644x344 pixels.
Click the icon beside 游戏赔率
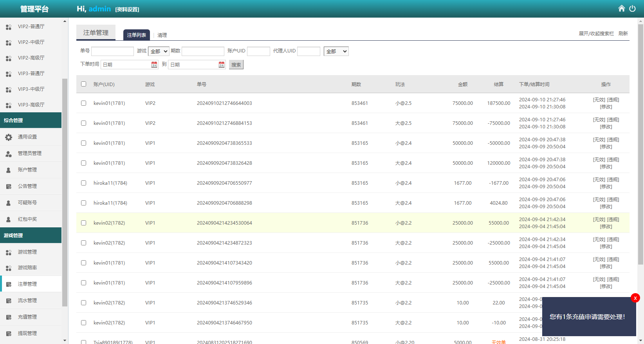(9, 268)
